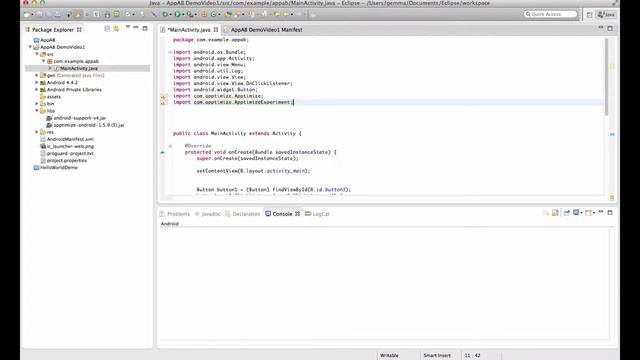640x360 pixels.
Task: Click the Pin Console icon
Action: (x=567, y=213)
